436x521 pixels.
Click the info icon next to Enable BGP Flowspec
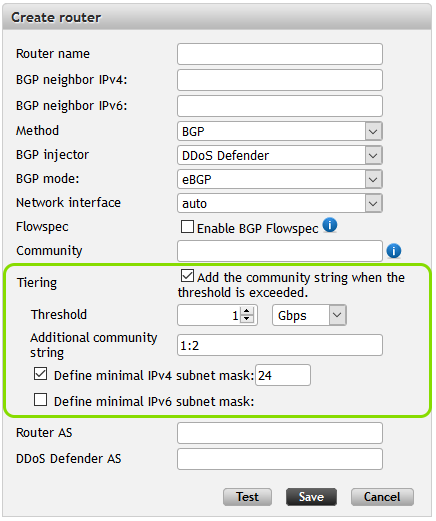[330, 225]
